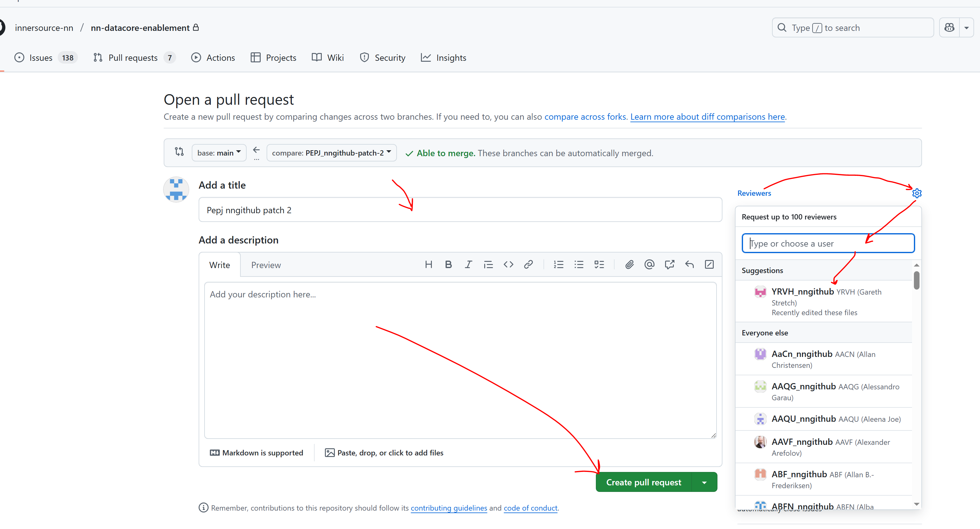
Task: Open slash commands icon in toolbar
Action: click(709, 265)
